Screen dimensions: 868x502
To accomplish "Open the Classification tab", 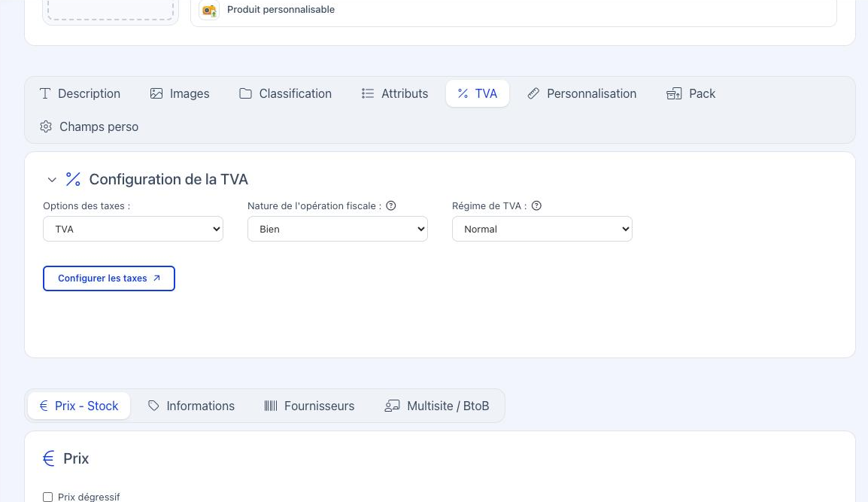I will click(285, 93).
